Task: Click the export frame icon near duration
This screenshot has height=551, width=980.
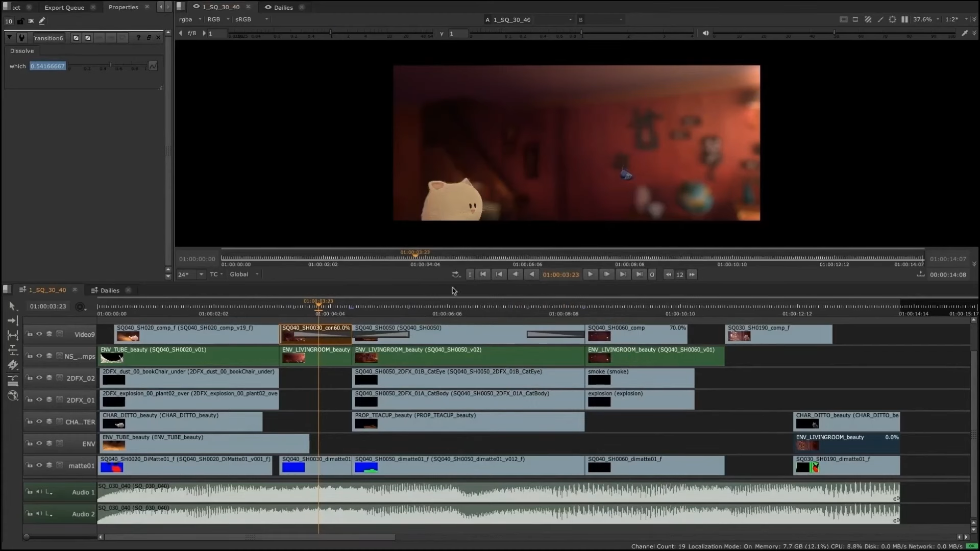Action: (920, 274)
